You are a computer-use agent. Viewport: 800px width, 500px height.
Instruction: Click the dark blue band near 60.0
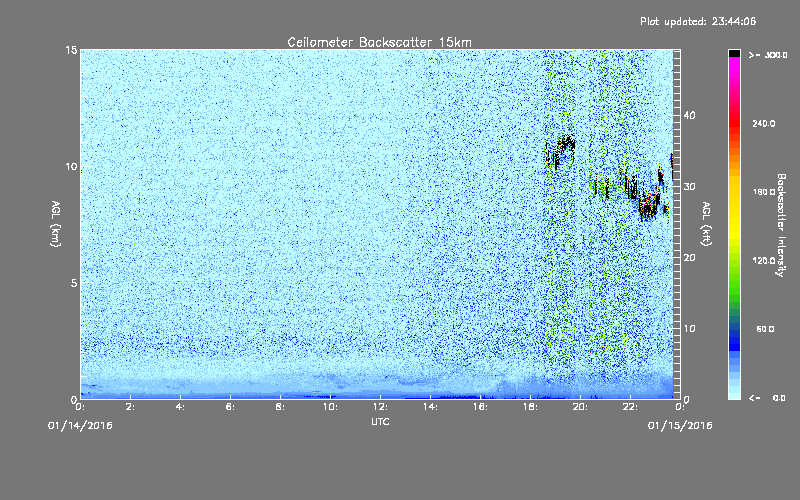[734, 332]
